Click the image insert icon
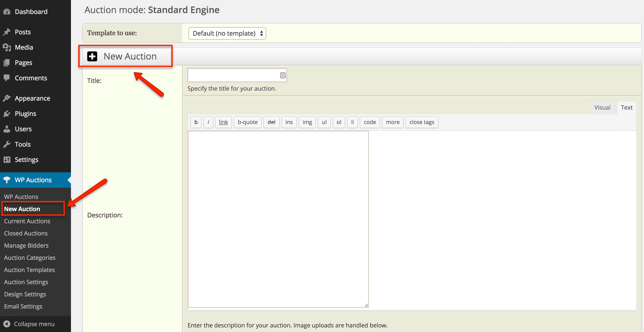 pos(307,122)
